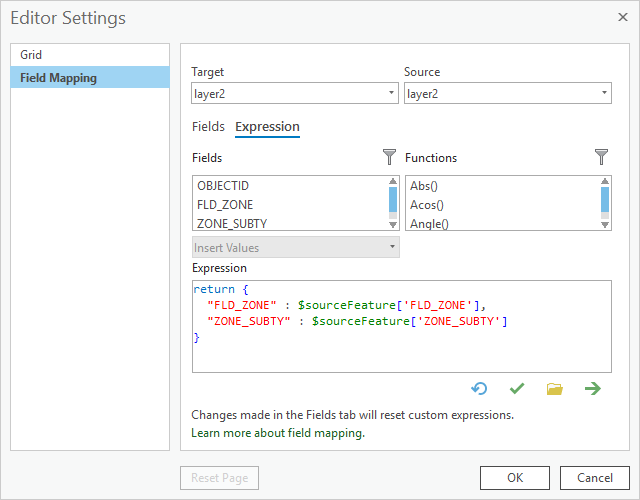Click the Fields list scrollbar thumb
Screen dimensions: 640x500
click(393, 200)
